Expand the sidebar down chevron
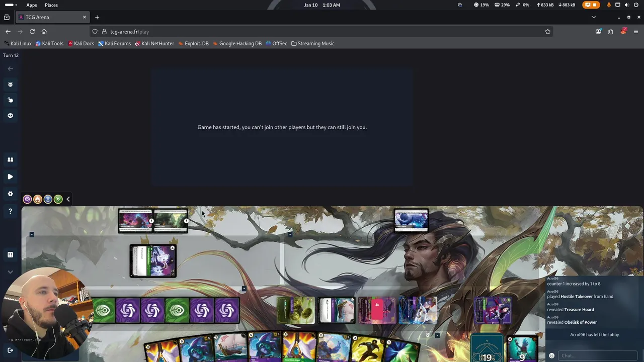 pos(10,272)
